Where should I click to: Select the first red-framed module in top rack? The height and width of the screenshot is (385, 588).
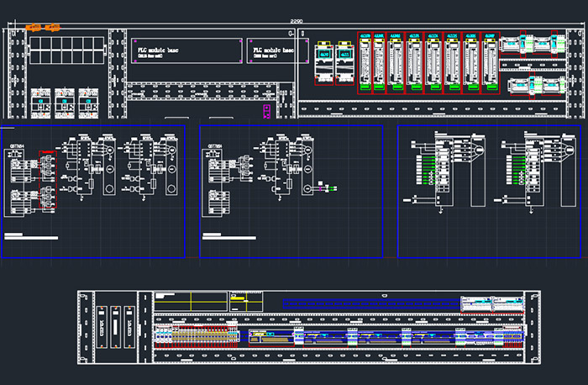click(365, 63)
